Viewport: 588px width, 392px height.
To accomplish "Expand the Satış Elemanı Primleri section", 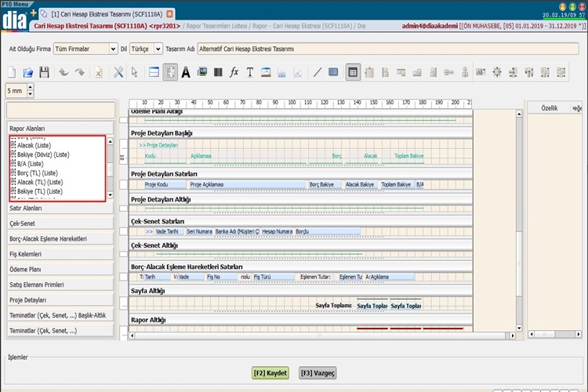I will pos(60,285).
